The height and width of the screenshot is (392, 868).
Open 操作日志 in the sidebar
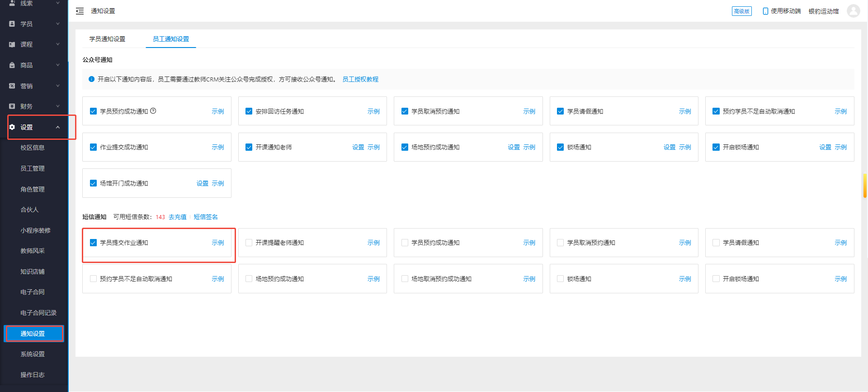[x=33, y=375]
